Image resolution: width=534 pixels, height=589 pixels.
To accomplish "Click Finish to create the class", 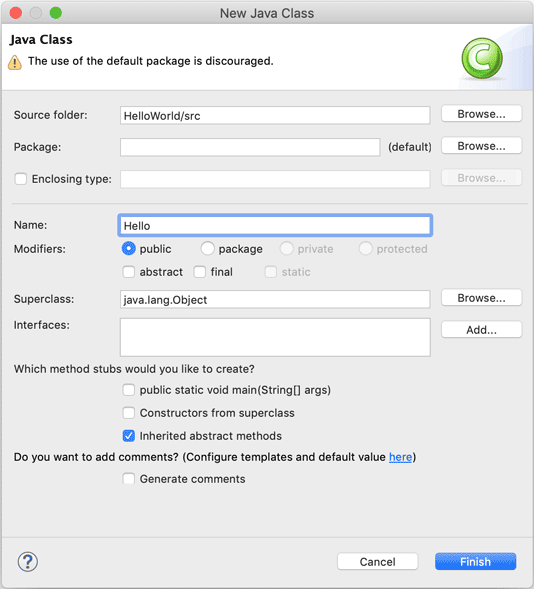I will pyautogui.click(x=475, y=562).
